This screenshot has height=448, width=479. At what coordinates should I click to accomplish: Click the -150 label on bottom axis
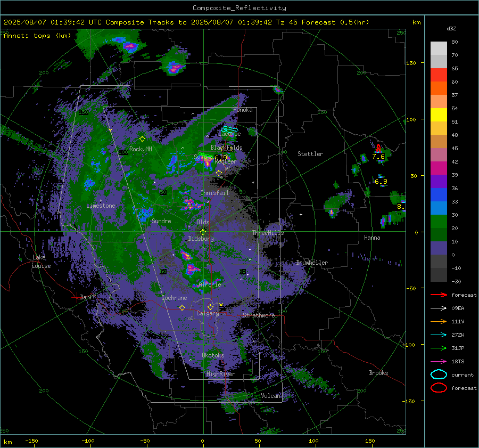coord(31,441)
